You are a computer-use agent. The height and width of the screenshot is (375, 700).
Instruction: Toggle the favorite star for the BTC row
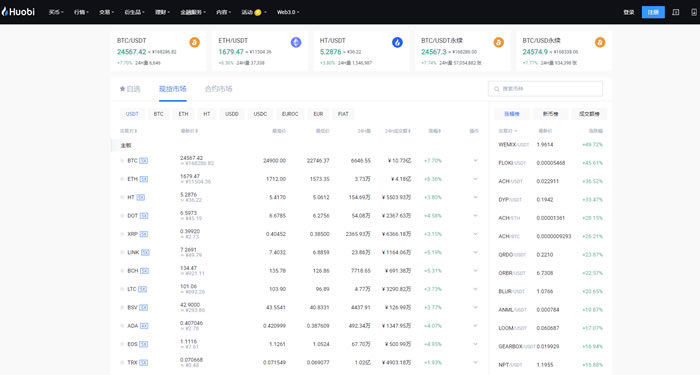[x=122, y=161]
